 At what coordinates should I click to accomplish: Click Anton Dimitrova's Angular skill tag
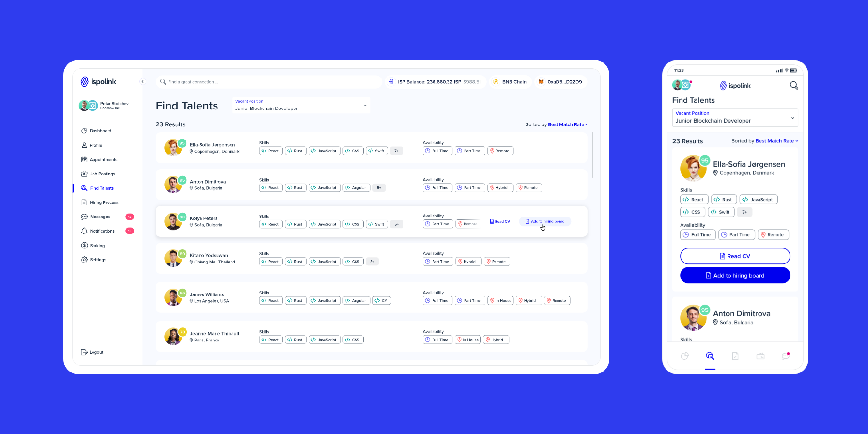coord(356,188)
